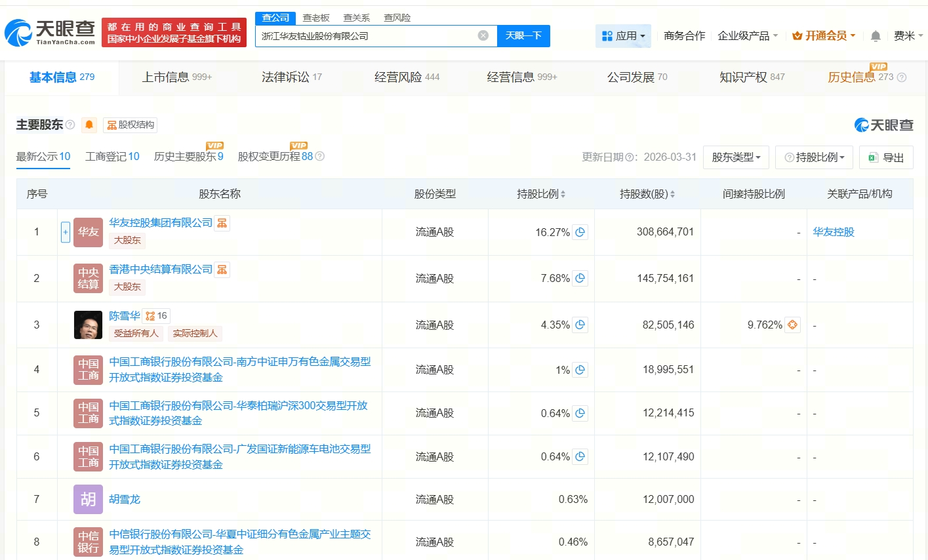
Task: Go to the 法律诉讼 tab
Action: [292, 77]
